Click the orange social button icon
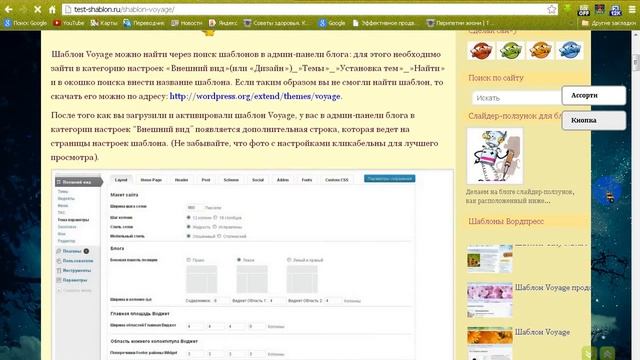Viewport: 640px width, 360px height. [x=540, y=51]
